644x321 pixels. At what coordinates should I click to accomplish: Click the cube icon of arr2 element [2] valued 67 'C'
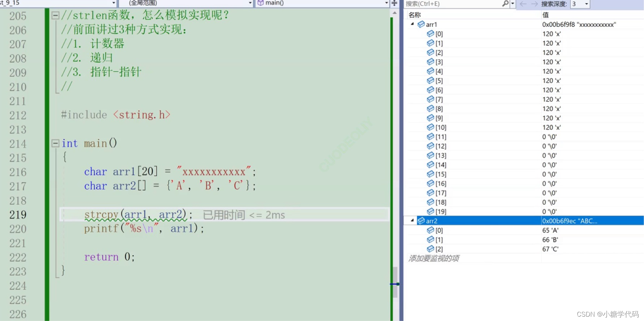(x=431, y=249)
